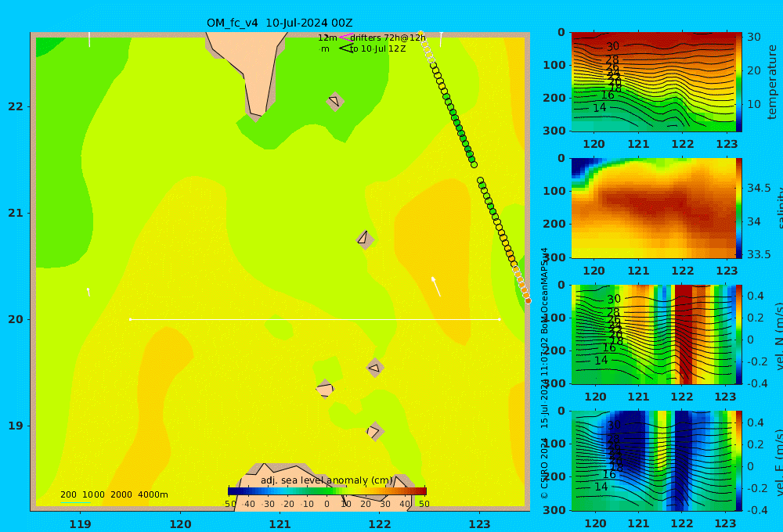Select the island marker near 19.5°N 122°E
The width and height of the screenshot is (783, 532).
[x=375, y=368]
